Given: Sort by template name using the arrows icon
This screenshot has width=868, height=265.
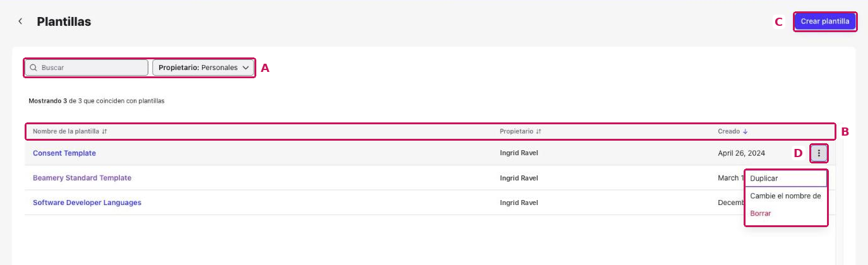Looking at the screenshot, I should click(105, 131).
